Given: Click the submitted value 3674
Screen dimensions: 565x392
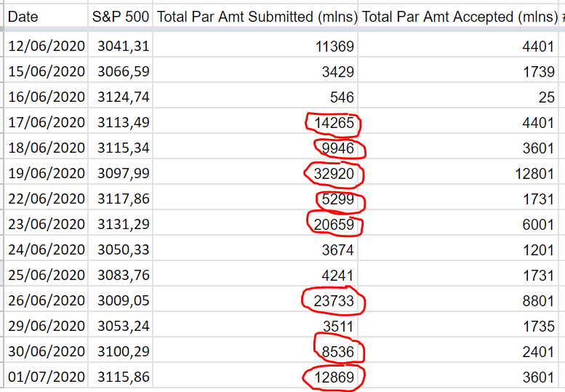Looking at the screenshot, I should coord(255,249).
